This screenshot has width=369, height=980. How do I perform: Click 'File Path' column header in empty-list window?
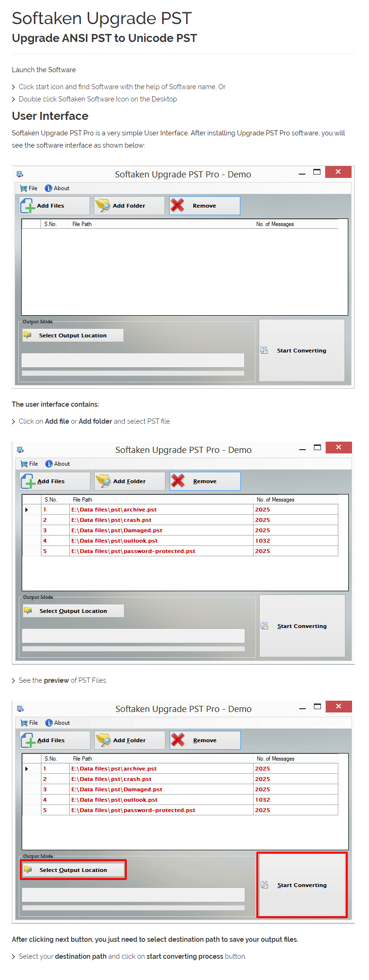pos(82,224)
